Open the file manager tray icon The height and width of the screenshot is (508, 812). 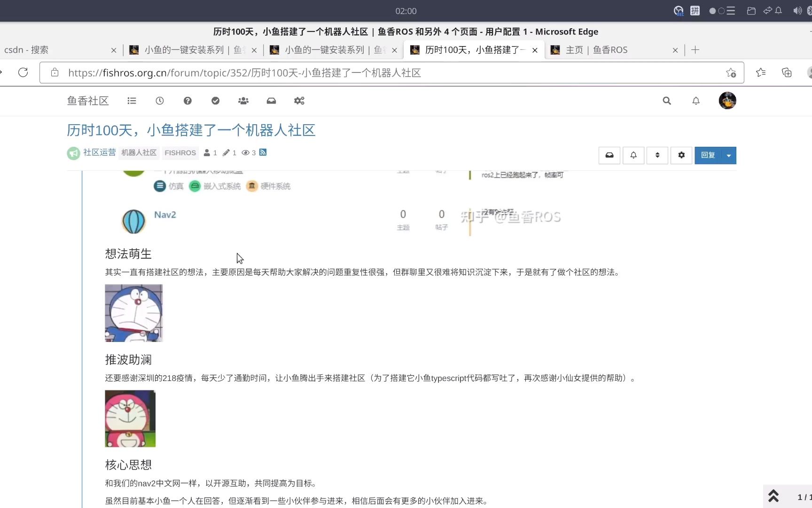coord(751,11)
